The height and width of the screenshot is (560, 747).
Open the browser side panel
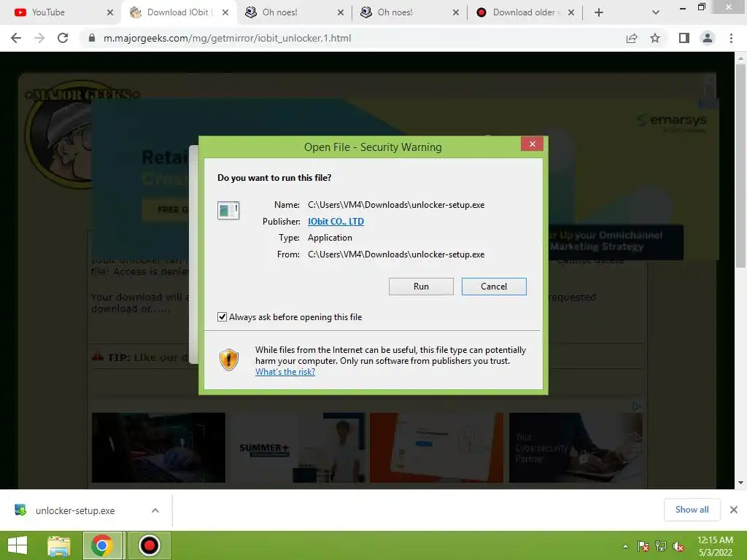click(684, 38)
